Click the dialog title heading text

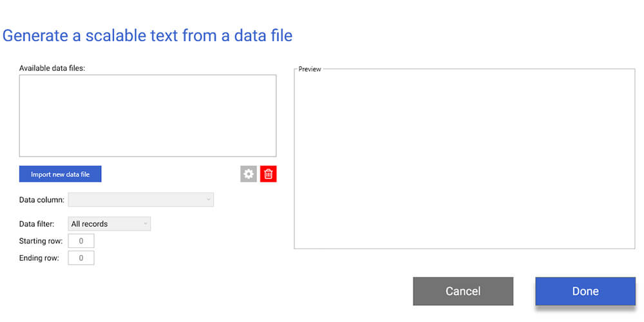click(x=147, y=35)
